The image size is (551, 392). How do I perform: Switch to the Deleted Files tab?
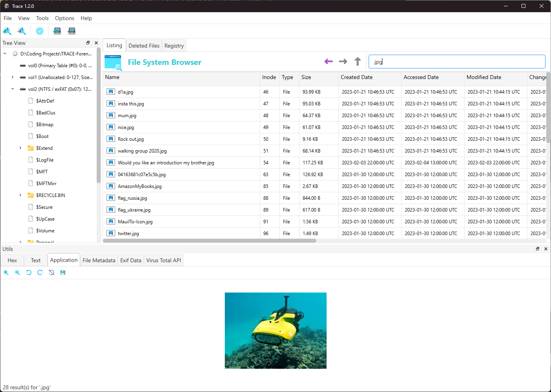coord(144,46)
